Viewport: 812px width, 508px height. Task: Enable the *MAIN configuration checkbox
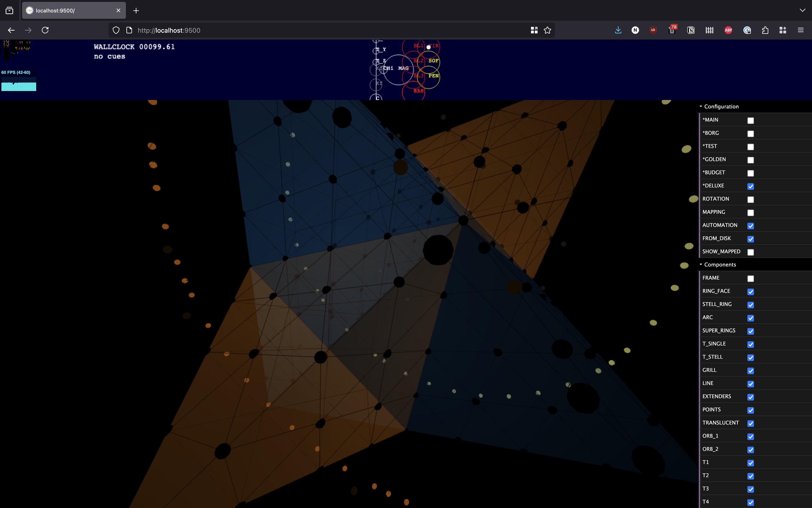[x=751, y=121]
